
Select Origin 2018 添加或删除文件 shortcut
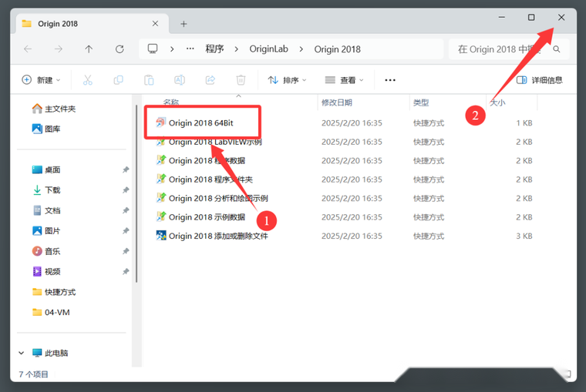coord(218,236)
